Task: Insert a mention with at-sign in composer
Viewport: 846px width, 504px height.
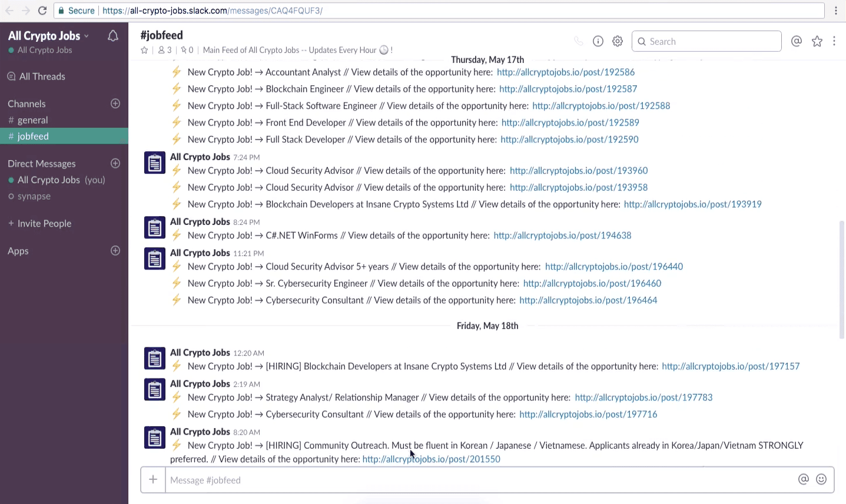Action: tap(804, 479)
